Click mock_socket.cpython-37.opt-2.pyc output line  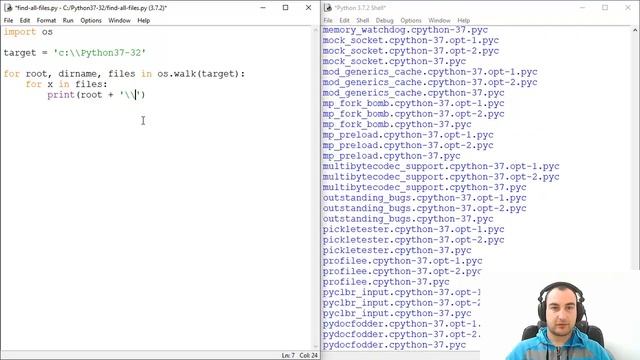tap(411, 51)
